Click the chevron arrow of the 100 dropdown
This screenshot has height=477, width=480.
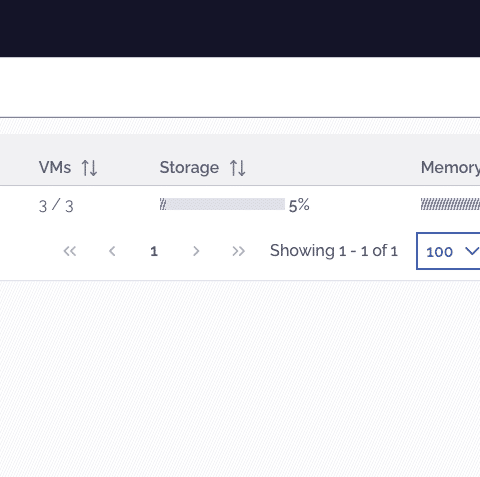tap(472, 251)
